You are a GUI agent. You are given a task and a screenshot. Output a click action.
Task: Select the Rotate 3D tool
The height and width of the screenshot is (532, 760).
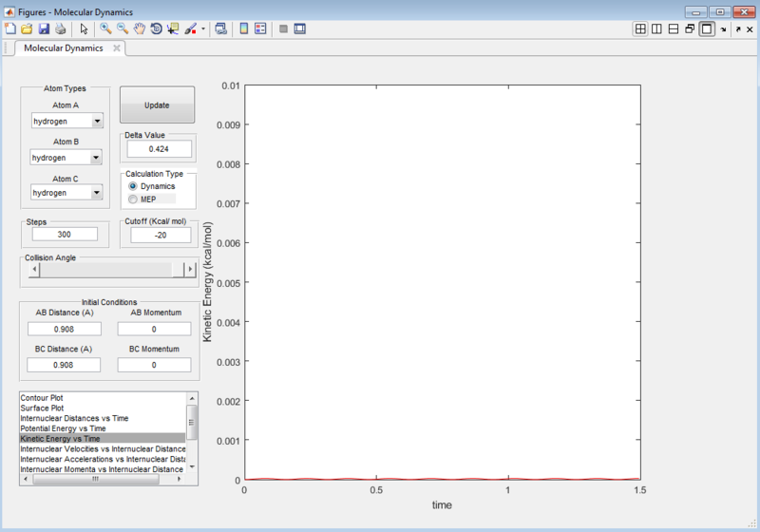tap(156, 28)
